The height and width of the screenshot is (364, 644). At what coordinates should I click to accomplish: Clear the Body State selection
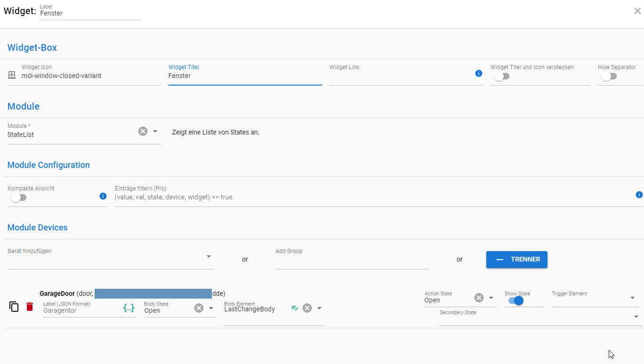pos(199,308)
